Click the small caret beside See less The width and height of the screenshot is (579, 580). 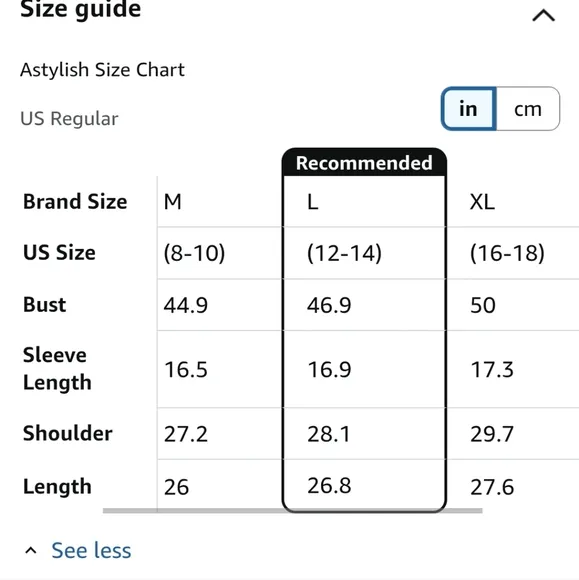click(31, 550)
